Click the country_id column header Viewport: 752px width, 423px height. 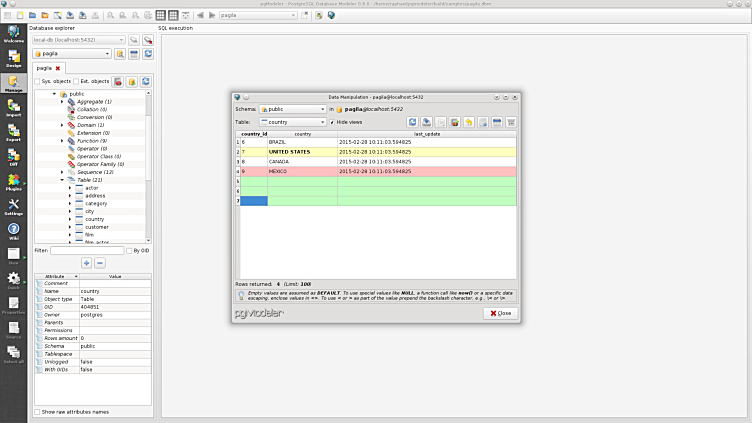[253, 133]
